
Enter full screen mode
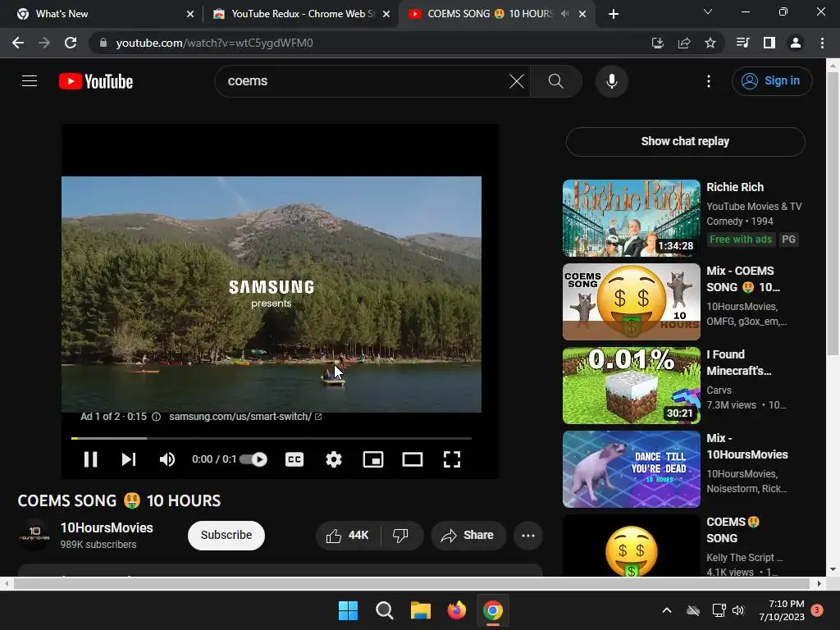pyautogui.click(x=452, y=459)
